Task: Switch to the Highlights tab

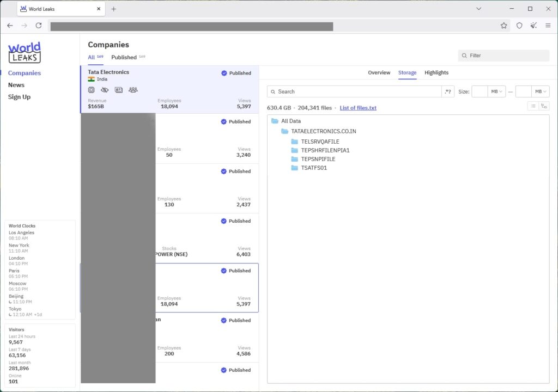Action: pos(436,72)
